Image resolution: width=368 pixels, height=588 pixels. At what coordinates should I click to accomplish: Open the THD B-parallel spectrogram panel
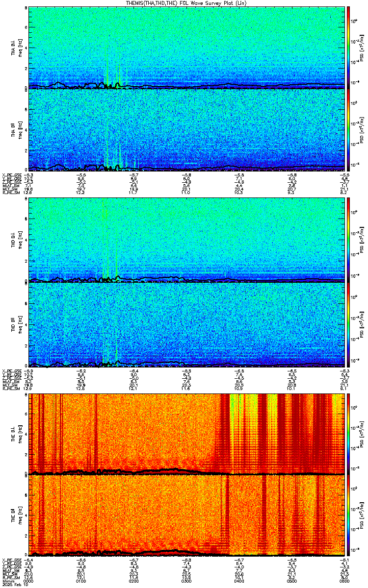186,324
